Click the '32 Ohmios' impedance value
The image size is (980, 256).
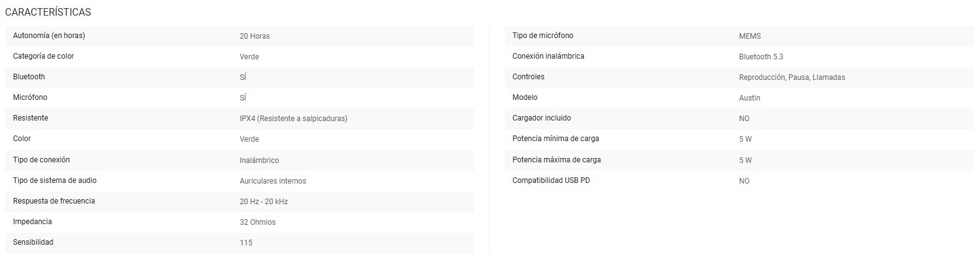(x=257, y=222)
